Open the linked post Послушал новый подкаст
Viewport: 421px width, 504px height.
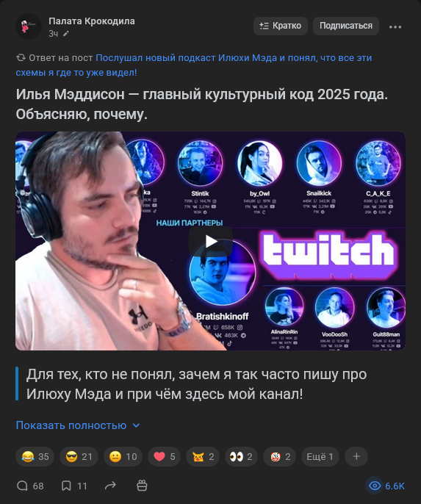194,65
